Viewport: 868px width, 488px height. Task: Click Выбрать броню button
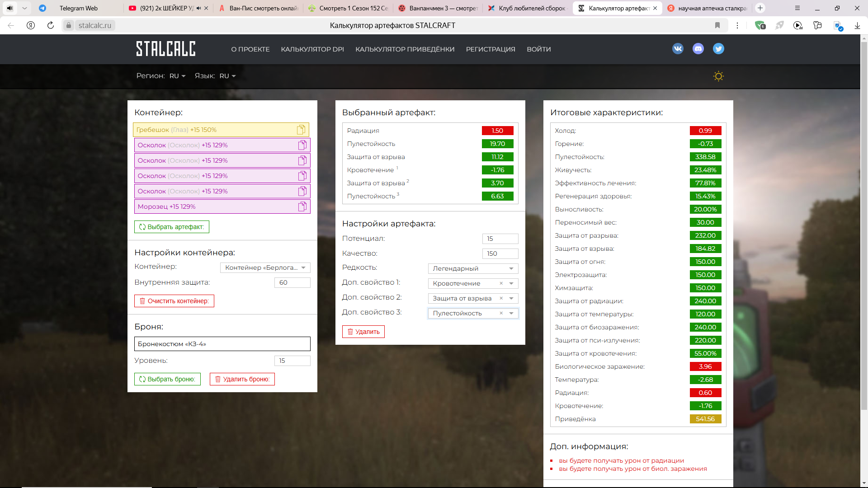(167, 379)
